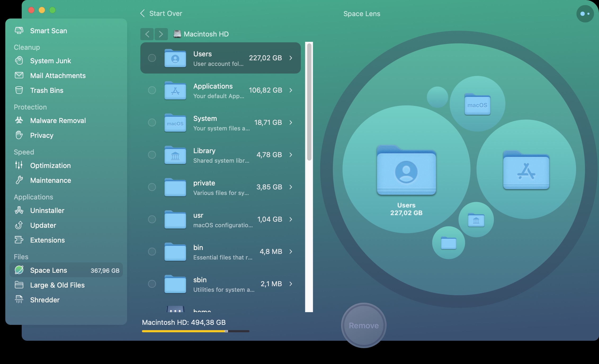This screenshot has height=364, width=599.
Task: Open the Mail Attachments section
Action: [58, 75]
